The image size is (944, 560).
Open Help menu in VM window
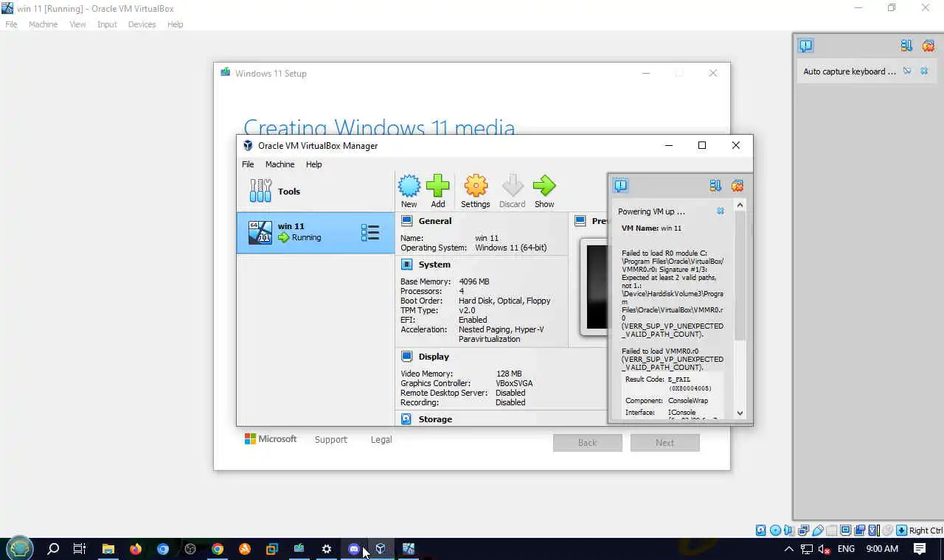click(x=175, y=24)
